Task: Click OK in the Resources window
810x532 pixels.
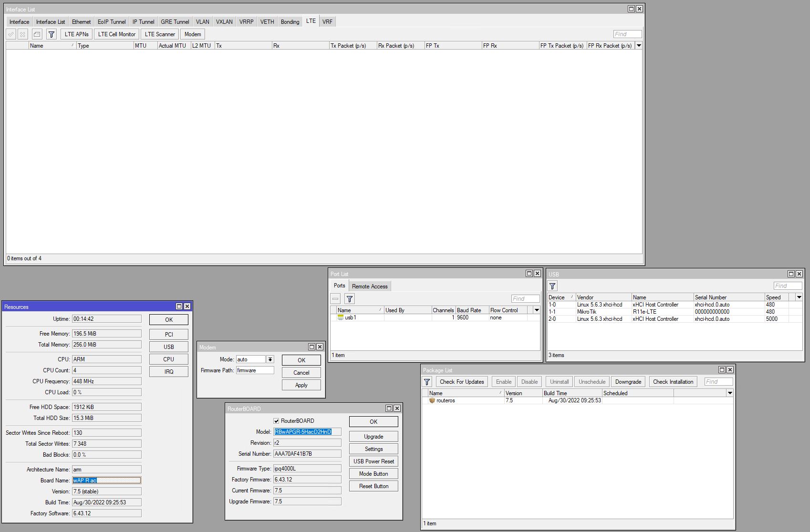Action: (169, 320)
